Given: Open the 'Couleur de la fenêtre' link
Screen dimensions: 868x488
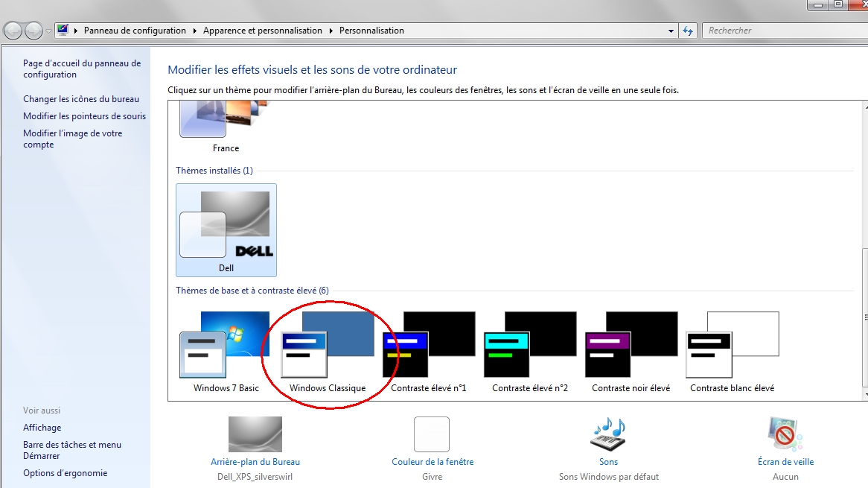Looking at the screenshot, I should 433,462.
